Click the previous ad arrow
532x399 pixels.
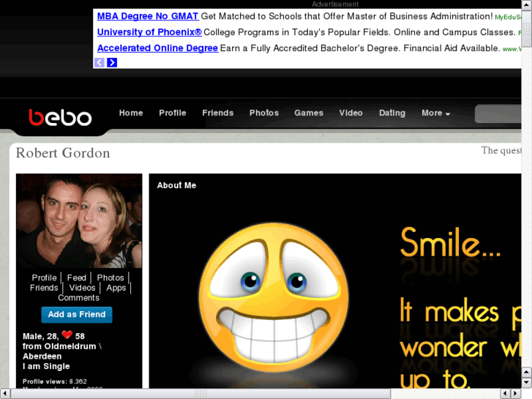click(x=100, y=63)
